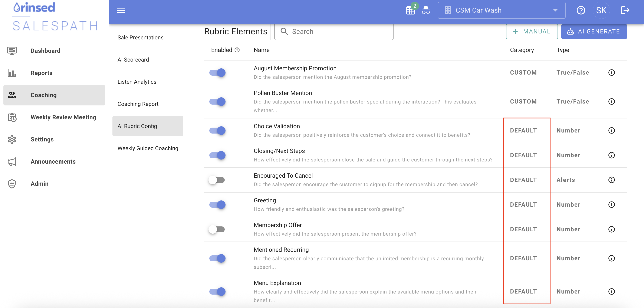Show info for Greeting row
Screen dimensions: 644x308
coord(611,205)
